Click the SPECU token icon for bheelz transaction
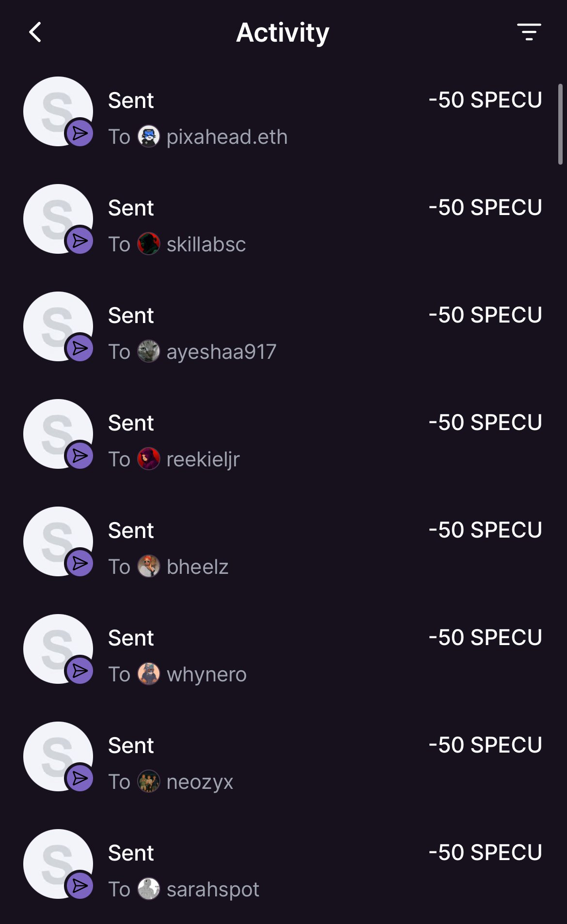This screenshot has width=567, height=924. pos(58,541)
